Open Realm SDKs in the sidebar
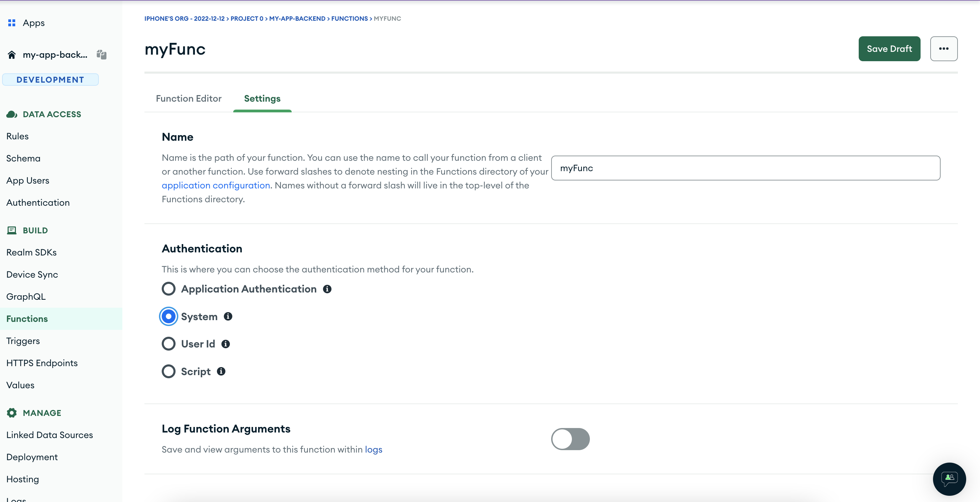980x502 pixels. click(x=31, y=252)
